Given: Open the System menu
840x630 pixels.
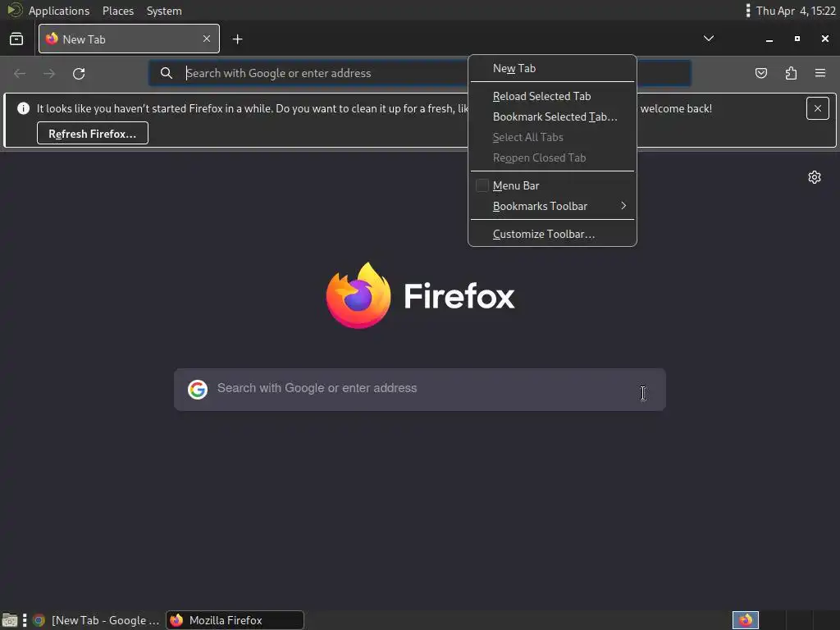Looking at the screenshot, I should coord(164,11).
